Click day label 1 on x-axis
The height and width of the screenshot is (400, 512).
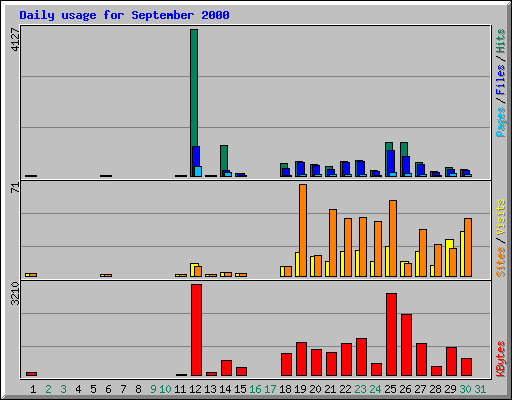click(33, 389)
